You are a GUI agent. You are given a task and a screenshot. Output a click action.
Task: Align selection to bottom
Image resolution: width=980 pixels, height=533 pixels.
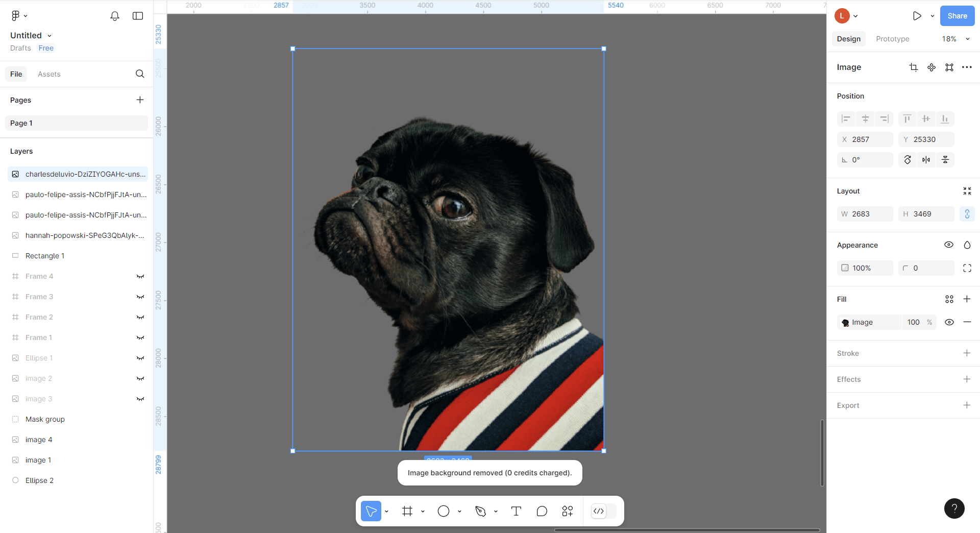pyautogui.click(x=945, y=119)
